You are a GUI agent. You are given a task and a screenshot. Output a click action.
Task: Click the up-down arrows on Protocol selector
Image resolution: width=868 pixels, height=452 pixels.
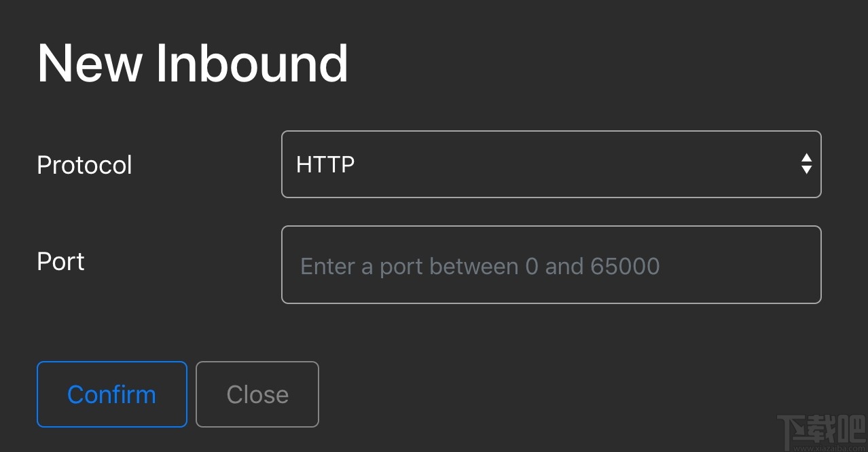[806, 164]
